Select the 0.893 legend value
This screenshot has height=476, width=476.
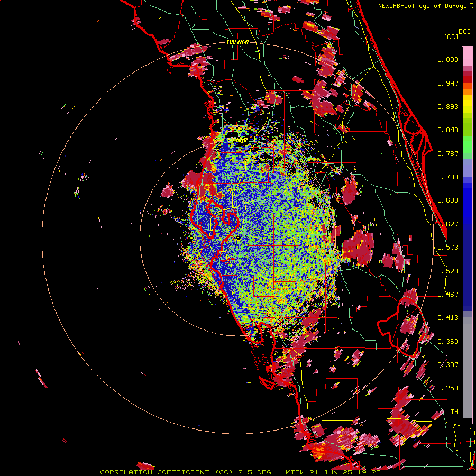coord(448,106)
